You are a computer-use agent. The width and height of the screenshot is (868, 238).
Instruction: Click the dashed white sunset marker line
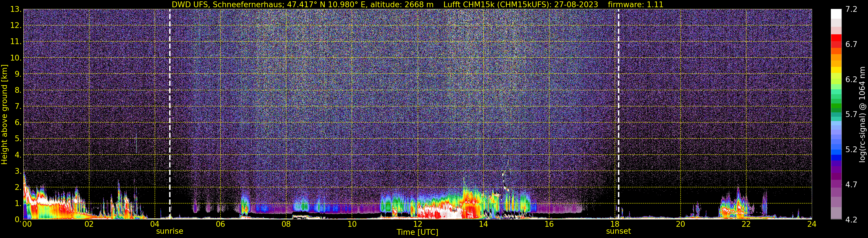(618, 114)
